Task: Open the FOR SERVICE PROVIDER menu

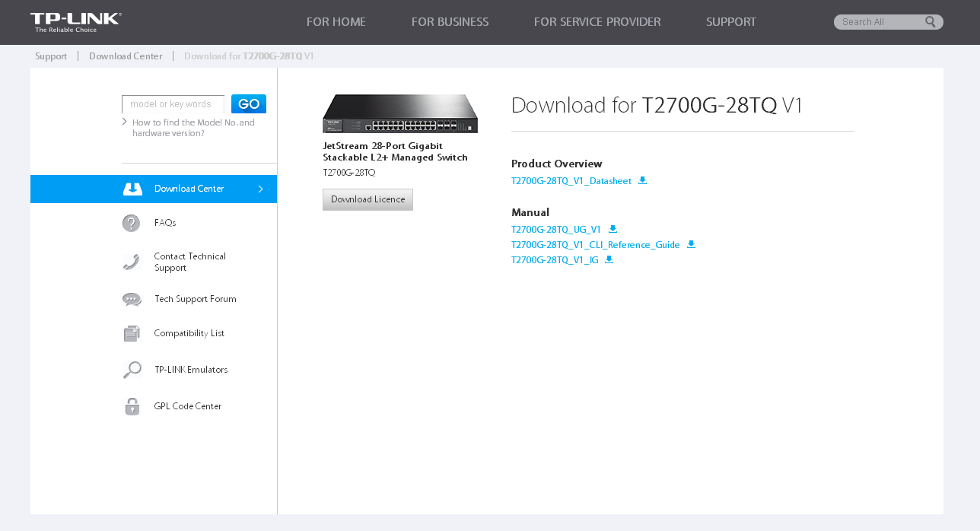Action: click(597, 22)
